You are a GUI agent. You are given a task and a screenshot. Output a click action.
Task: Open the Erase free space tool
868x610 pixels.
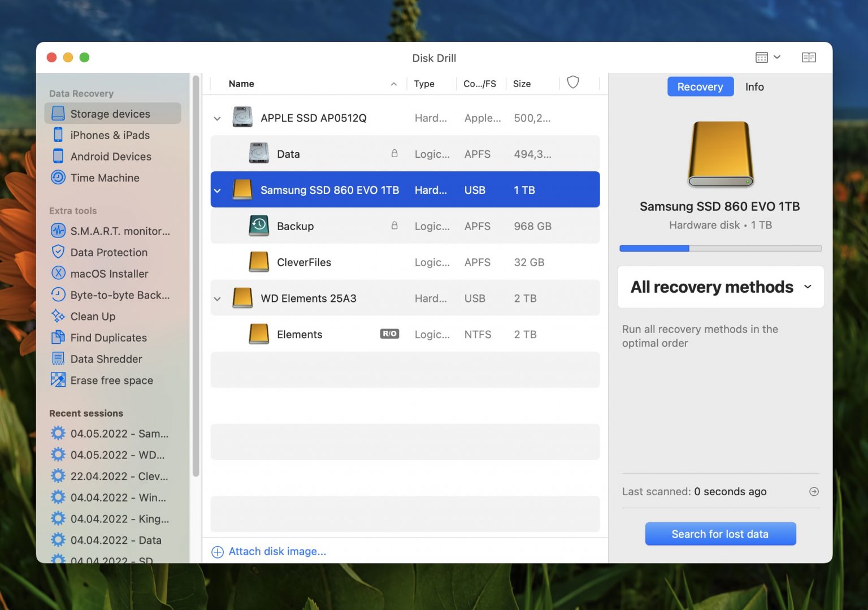(x=111, y=380)
